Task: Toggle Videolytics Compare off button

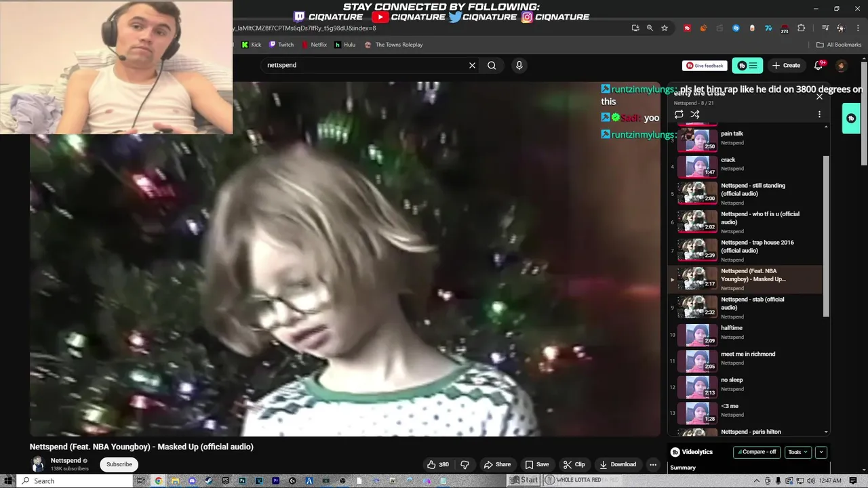Action: [756, 452]
